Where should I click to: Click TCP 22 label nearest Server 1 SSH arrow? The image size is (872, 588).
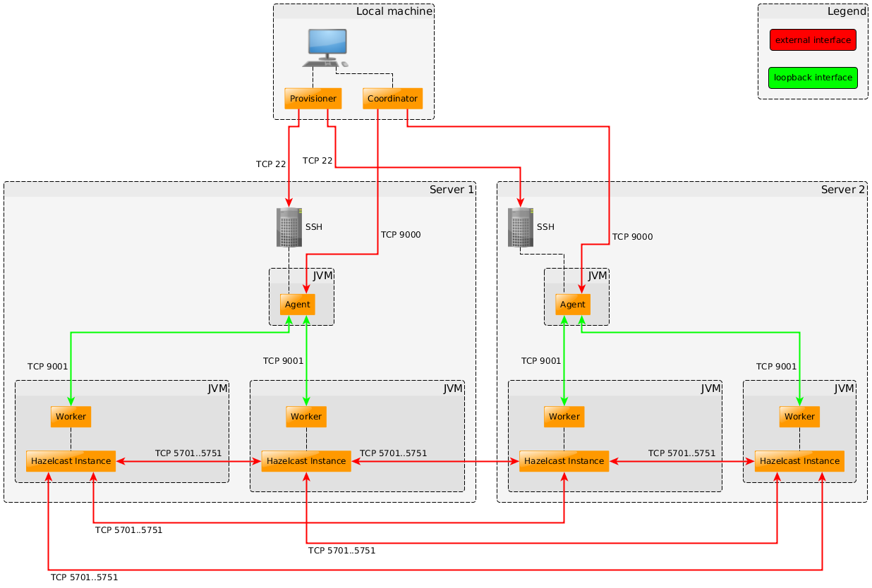[271, 164]
